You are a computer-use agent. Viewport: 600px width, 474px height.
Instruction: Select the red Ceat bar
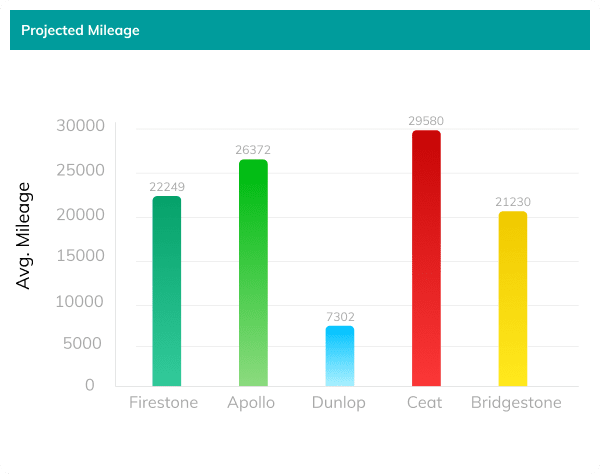tap(426, 258)
